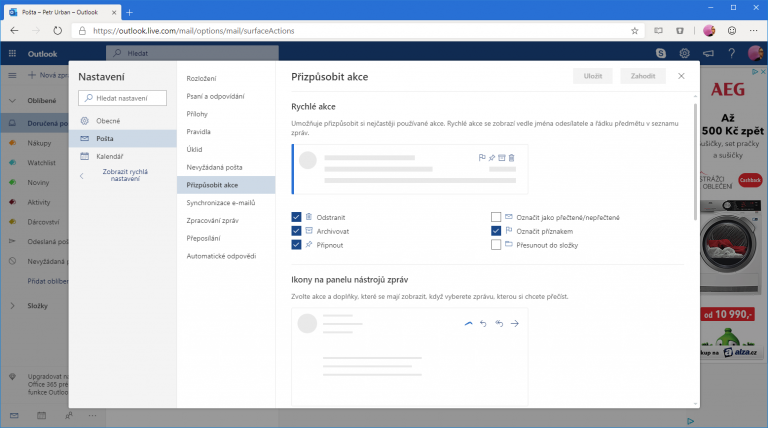Click Zobrazit rychlá nastavení link
This screenshot has width=768, height=428.
[125, 175]
